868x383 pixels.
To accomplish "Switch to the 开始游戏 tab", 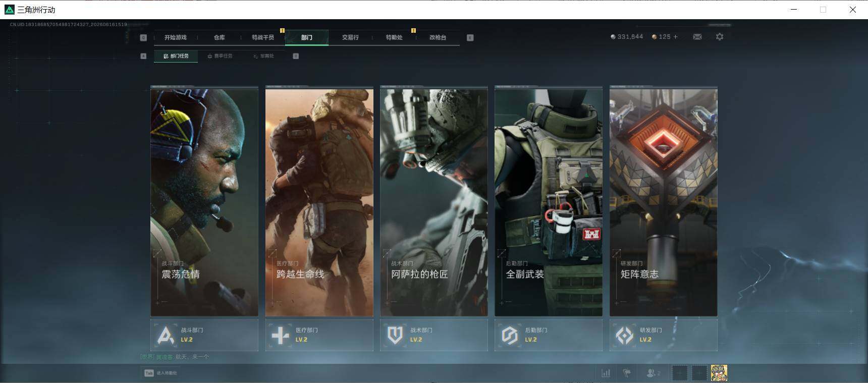I will click(x=176, y=37).
